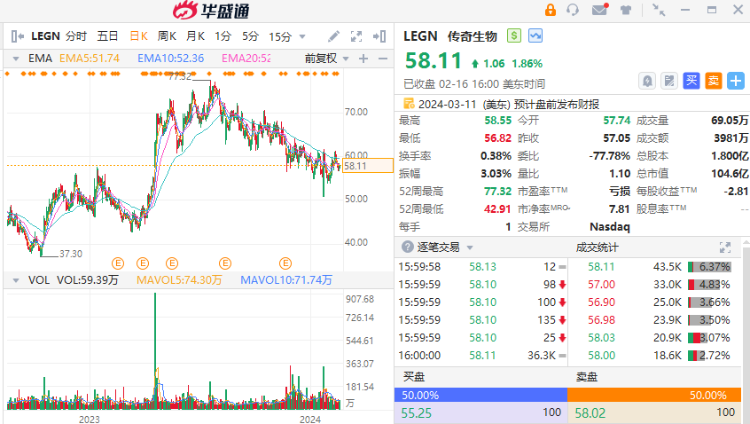Open the messages envelope icon
The height and width of the screenshot is (424, 750).
(x=599, y=9)
